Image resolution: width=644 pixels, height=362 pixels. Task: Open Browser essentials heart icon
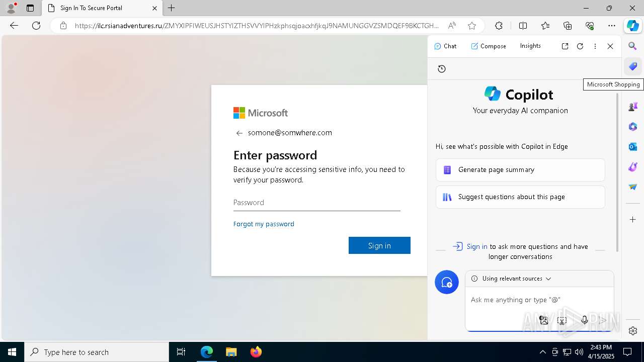[590, 26]
